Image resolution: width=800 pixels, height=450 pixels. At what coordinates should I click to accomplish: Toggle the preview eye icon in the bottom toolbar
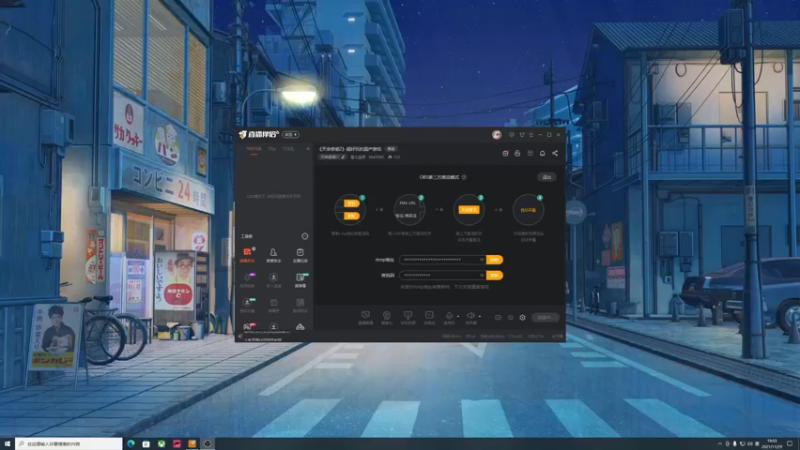[x=510, y=317]
